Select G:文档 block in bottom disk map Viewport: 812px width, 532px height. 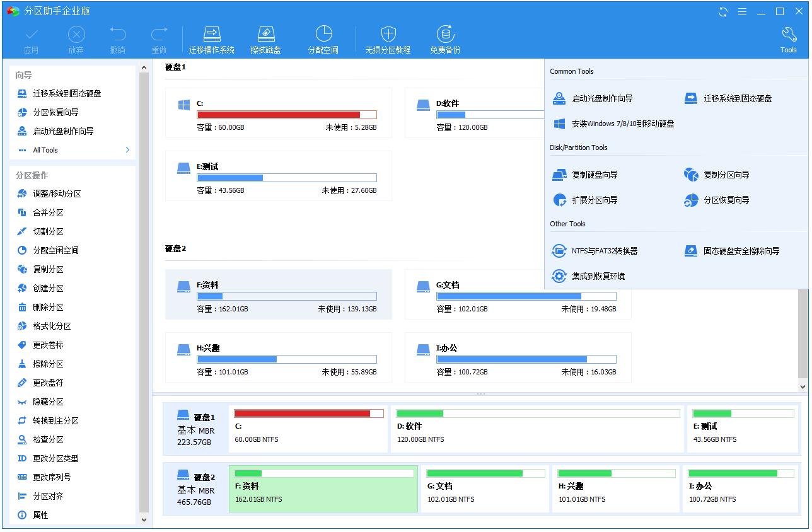(x=485, y=489)
